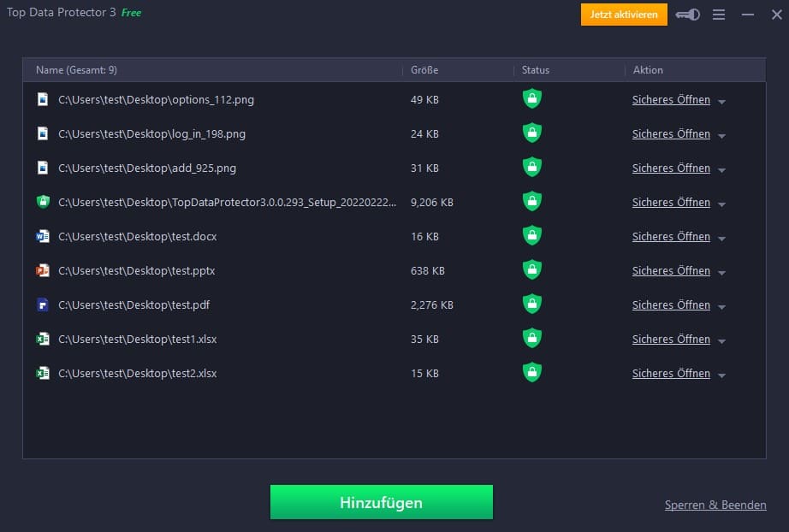Click the 638 KB size value
The height and width of the screenshot is (532, 789).
pos(427,270)
